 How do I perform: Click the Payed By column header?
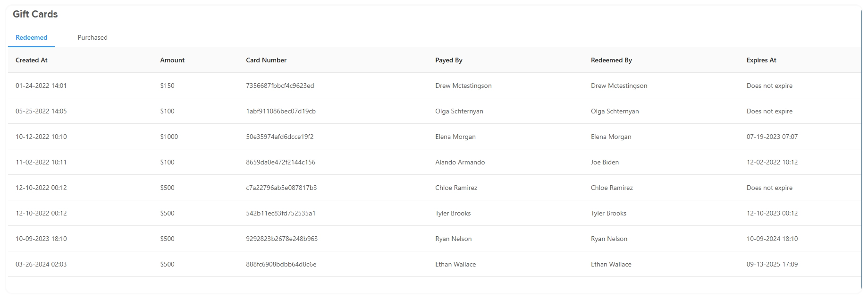point(449,60)
